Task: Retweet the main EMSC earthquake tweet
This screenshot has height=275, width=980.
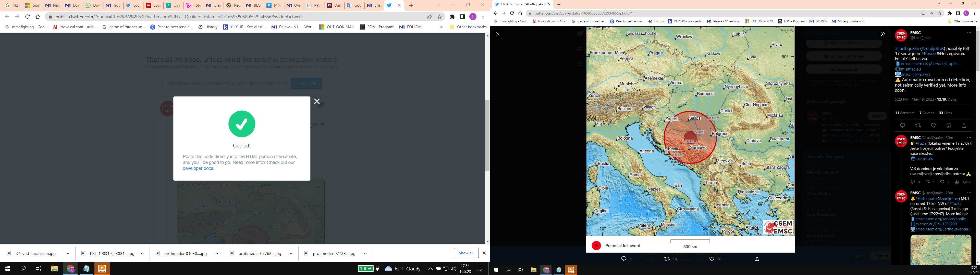Action: point(918,125)
